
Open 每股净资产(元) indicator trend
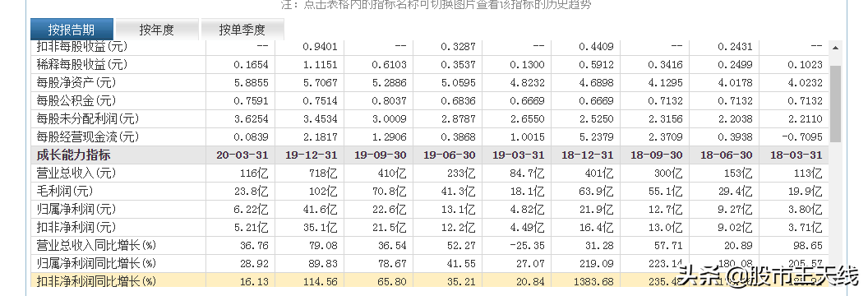(76, 83)
